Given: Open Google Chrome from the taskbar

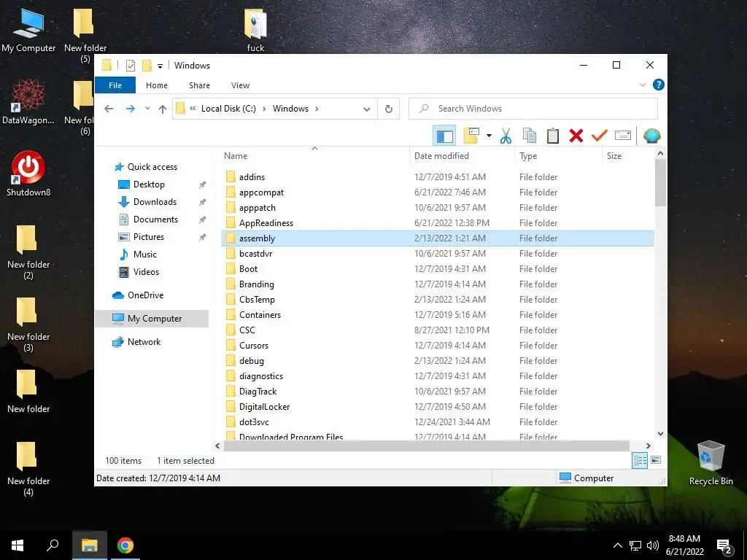Looking at the screenshot, I should 125,545.
